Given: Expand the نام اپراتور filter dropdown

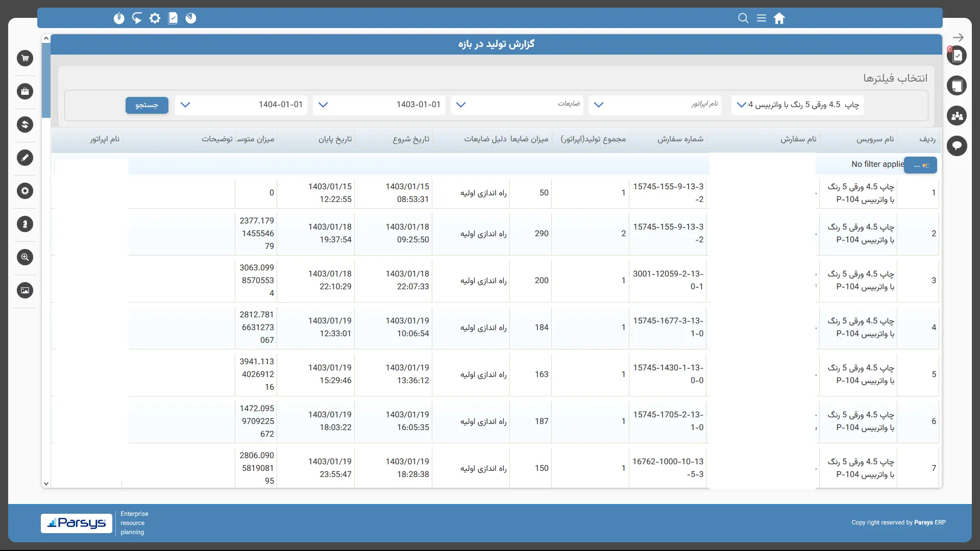Looking at the screenshot, I should click(599, 105).
